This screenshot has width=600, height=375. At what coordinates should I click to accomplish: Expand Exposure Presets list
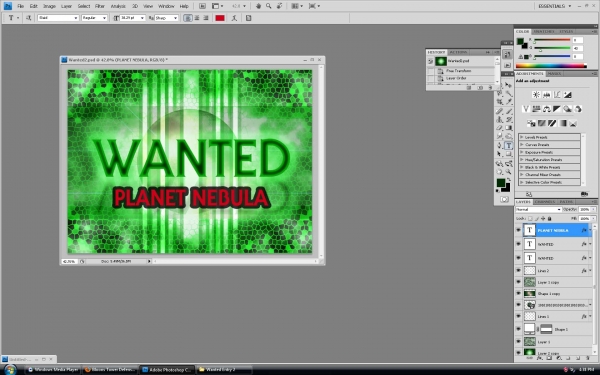(x=522, y=152)
